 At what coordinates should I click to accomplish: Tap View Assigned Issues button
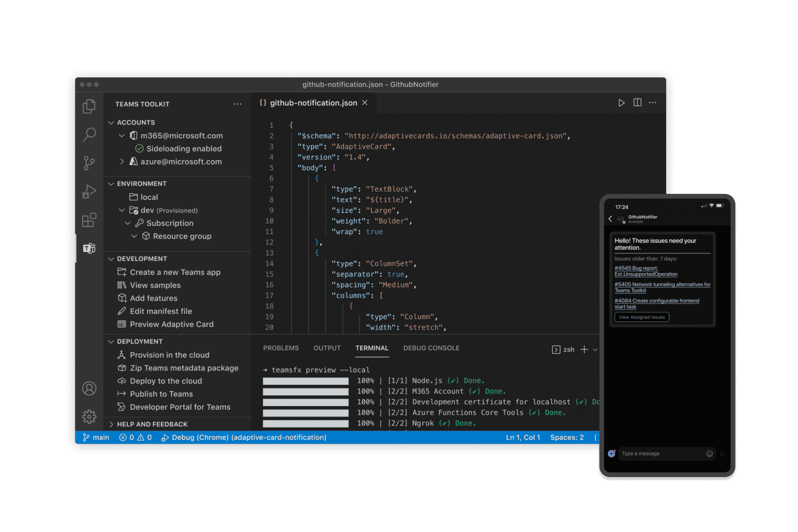642,317
